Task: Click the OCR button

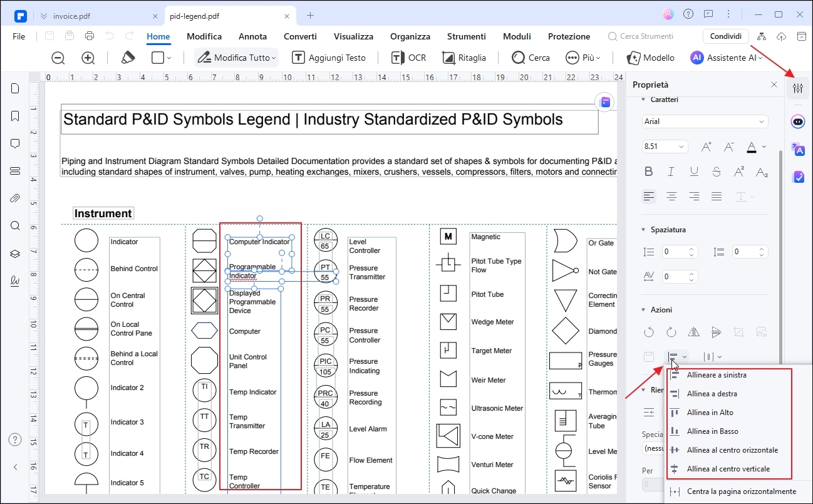Action: click(409, 58)
